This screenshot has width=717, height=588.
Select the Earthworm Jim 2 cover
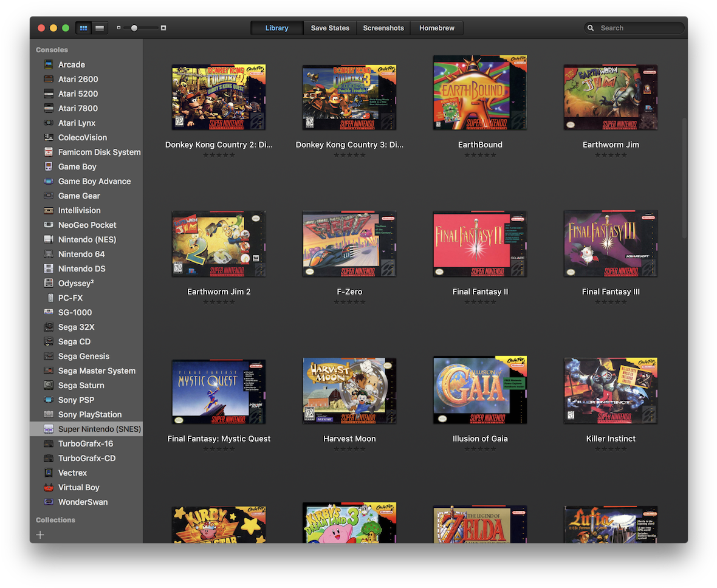(219, 244)
